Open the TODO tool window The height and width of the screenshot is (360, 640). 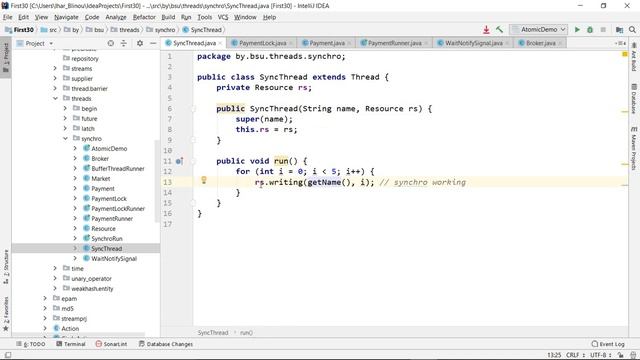click(31, 344)
